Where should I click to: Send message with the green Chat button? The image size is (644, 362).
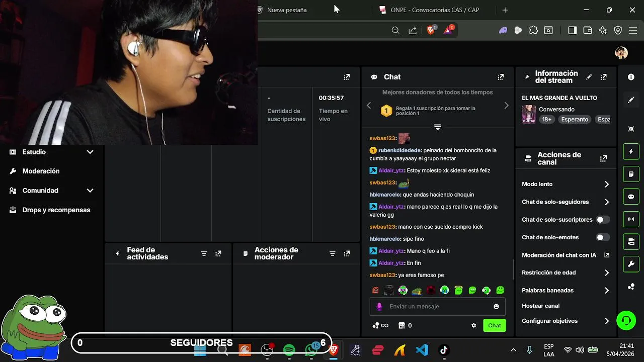495,325
